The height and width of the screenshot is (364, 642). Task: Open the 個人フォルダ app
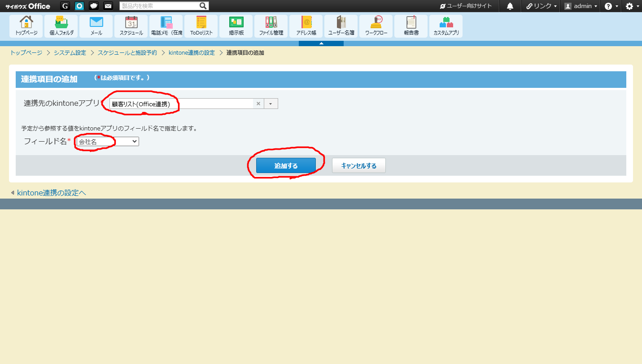click(61, 26)
